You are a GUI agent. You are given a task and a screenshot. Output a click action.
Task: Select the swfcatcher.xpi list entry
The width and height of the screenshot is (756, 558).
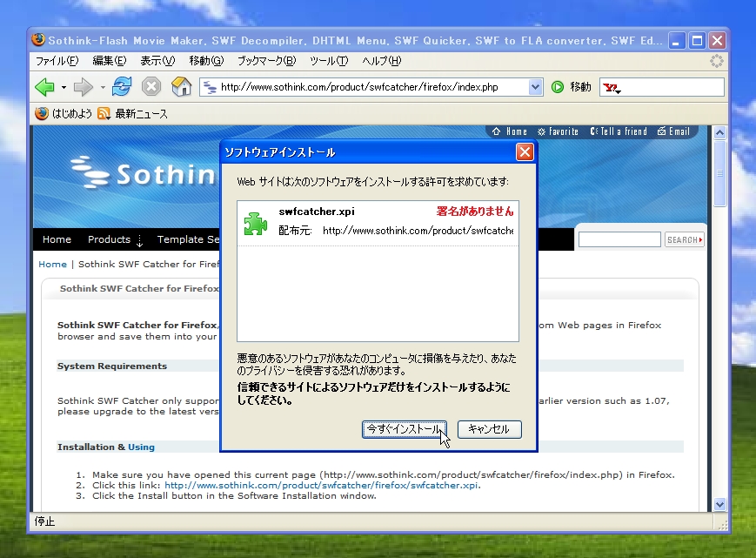[378, 224]
